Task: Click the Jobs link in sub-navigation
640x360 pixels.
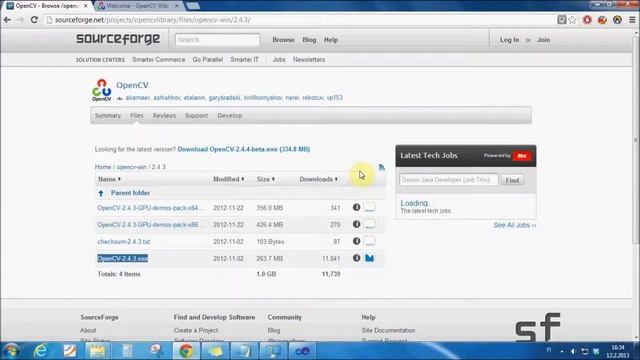Action: tap(279, 60)
